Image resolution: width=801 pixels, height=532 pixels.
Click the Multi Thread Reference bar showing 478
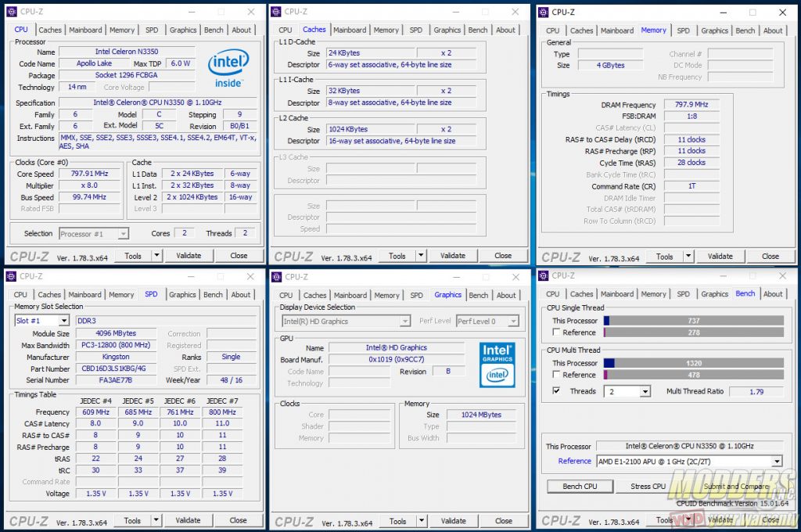[694, 375]
